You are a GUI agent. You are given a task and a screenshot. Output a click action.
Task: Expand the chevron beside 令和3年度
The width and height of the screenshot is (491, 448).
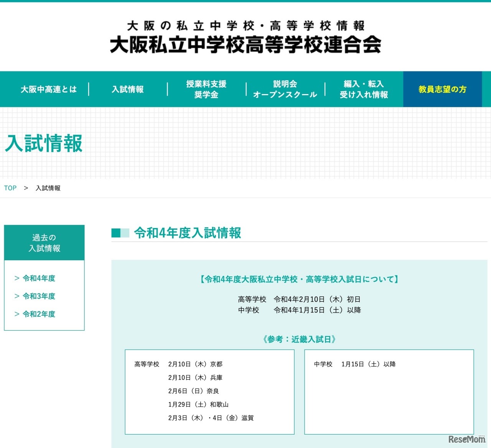click(17, 296)
